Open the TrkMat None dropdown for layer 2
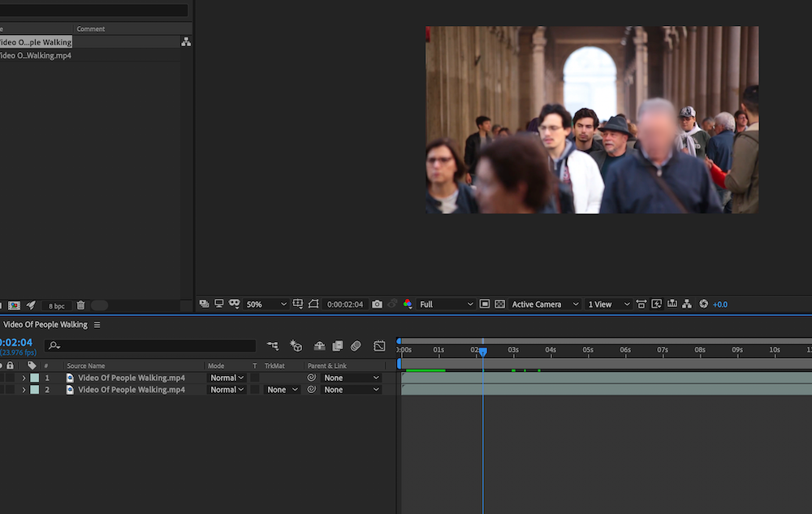 point(280,389)
